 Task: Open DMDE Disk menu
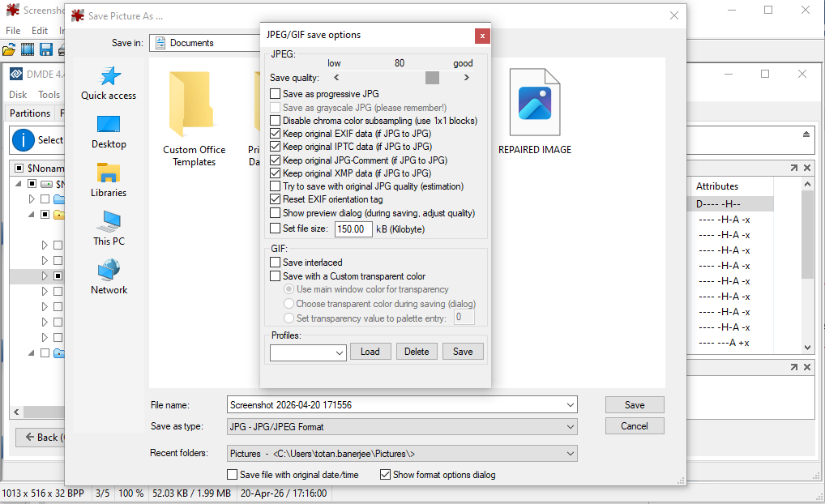18,95
